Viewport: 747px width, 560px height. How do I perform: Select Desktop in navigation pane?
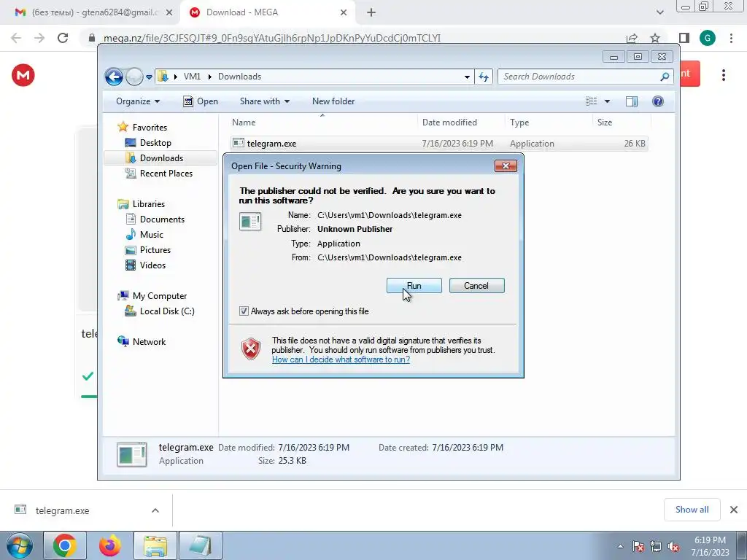tap(155, 143)
